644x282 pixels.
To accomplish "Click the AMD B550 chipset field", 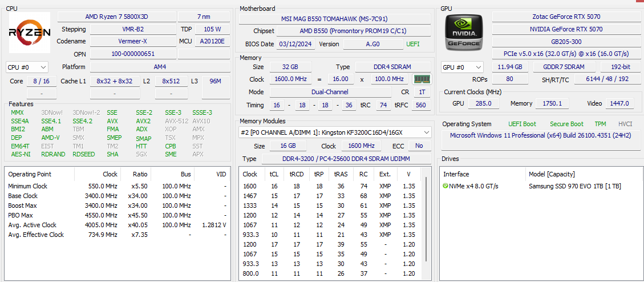I will click(353, 31).
